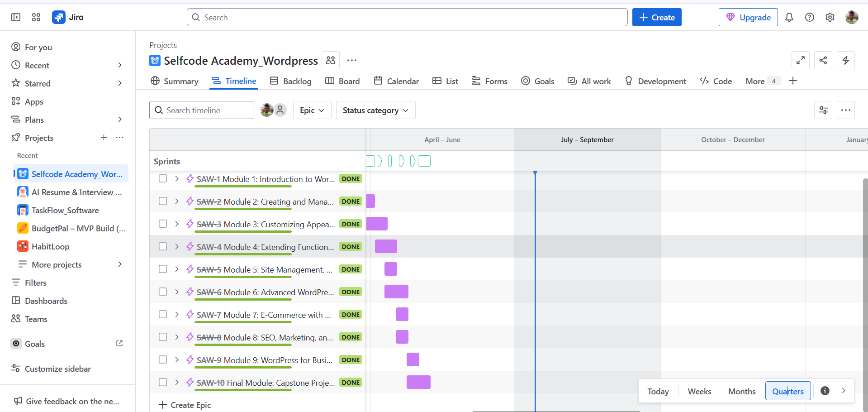This screenshot has height=412, width=868.
Task: Open timeline view settings sliders icon
Action: coord(823,110)
